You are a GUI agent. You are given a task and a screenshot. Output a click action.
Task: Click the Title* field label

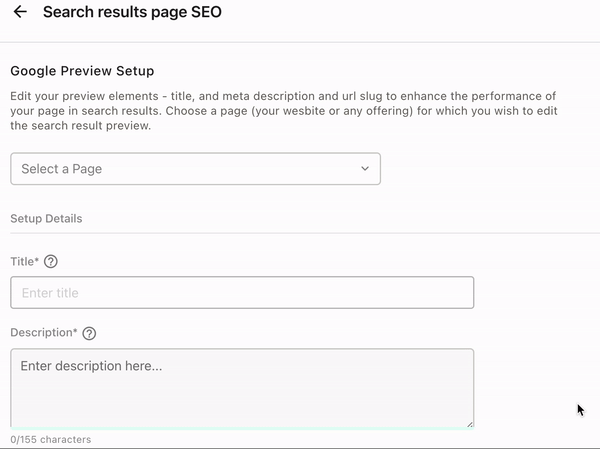(x=24, y=261)
